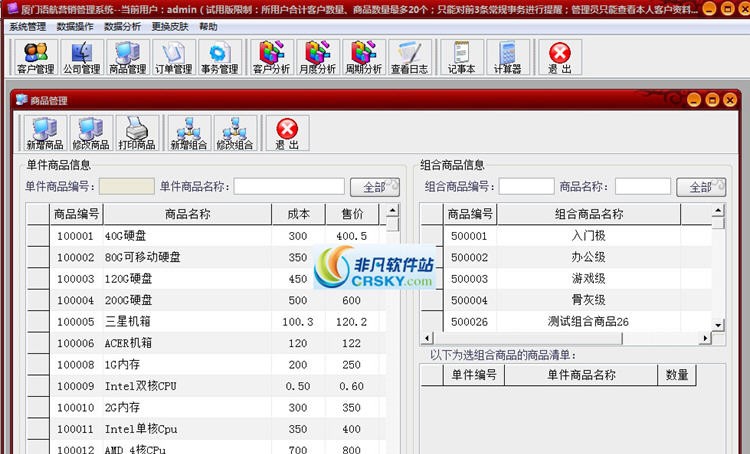The height and width of the screenshot is (454, 750).
Task: Click 全部 button for combo products
Action: coord(701,187)
